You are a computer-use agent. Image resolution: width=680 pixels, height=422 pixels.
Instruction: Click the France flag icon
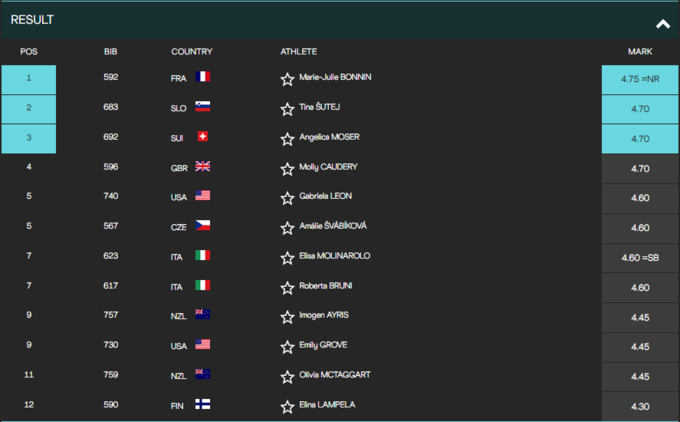coord(203,77)
